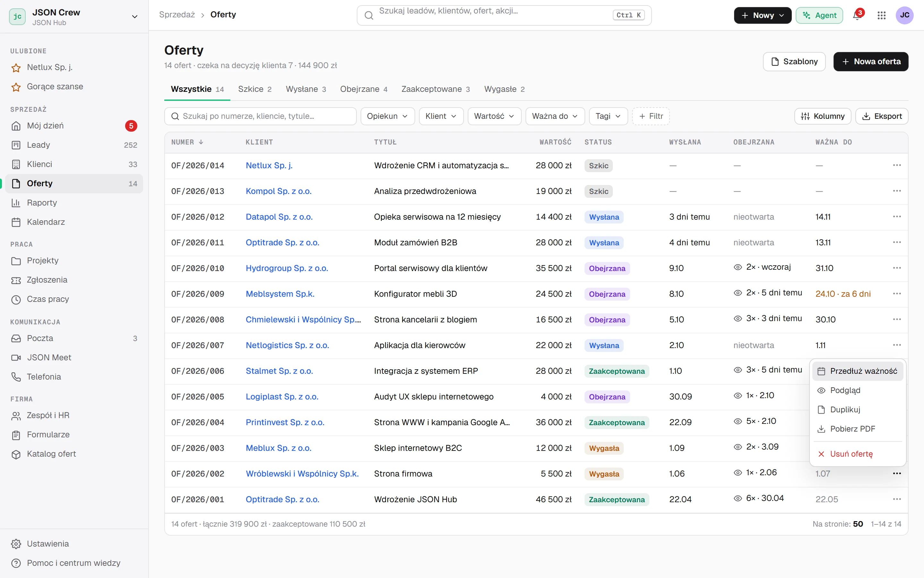Viewport: 924px width, 578px height.
Task: Select Duplikuj in context menu
Action: [x=858, y=409]
